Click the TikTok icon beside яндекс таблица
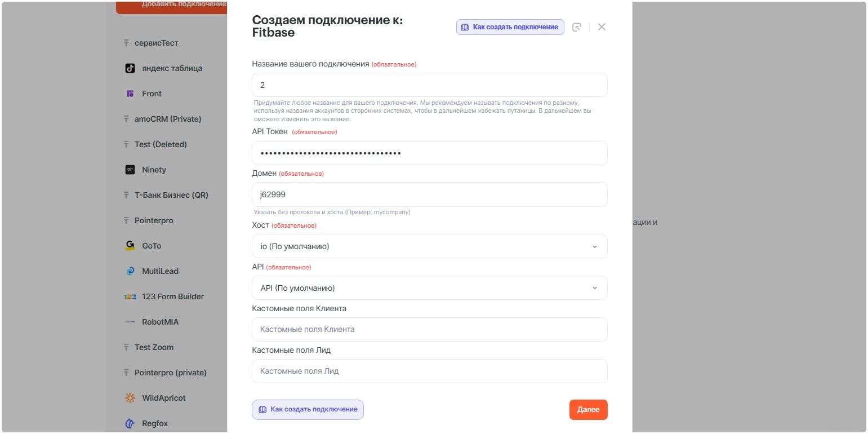This screenshot has height=434, width=868. [130, 68]
